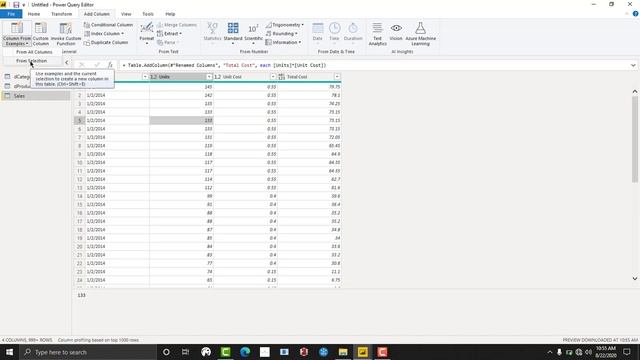Switch to the Help tab
This screenshot has height=360, width=640.
pos(170,14)
